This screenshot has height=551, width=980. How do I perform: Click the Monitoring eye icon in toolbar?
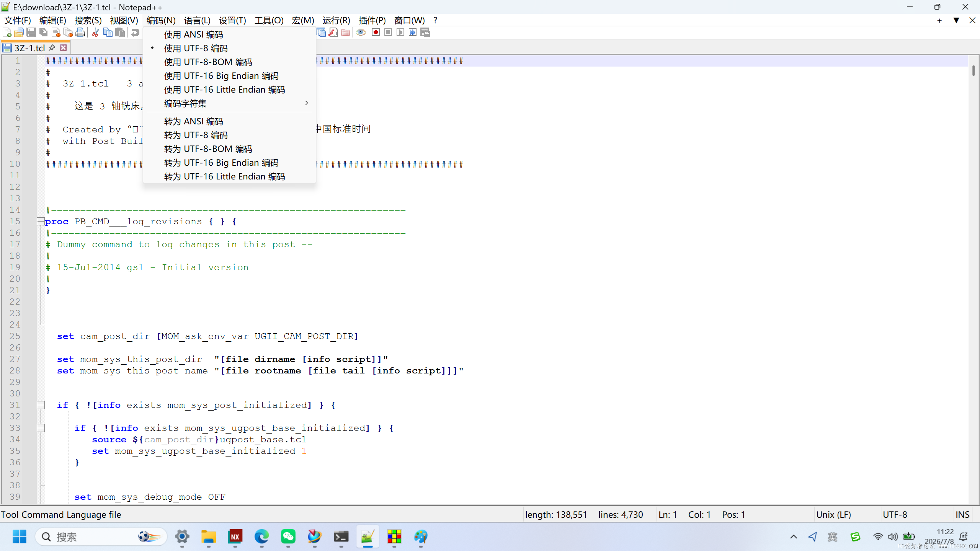point(360,33)
